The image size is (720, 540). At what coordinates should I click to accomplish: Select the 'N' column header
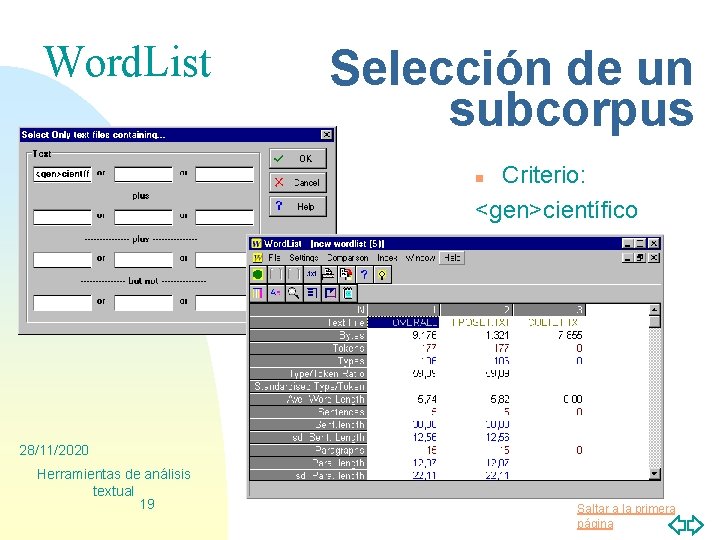308,309
